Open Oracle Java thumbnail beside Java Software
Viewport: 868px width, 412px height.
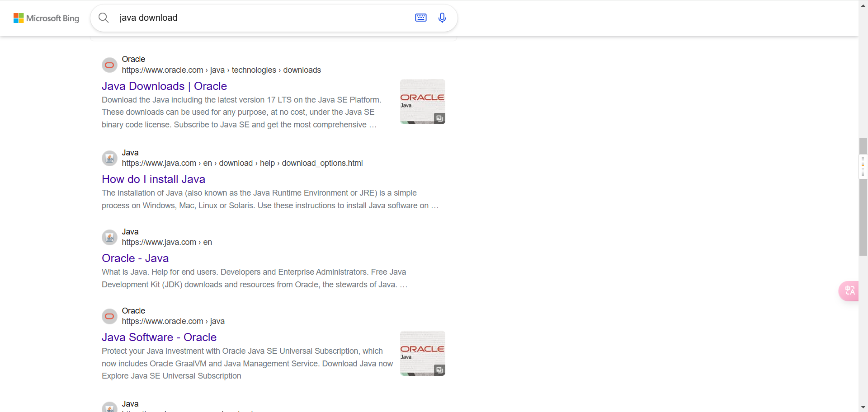(423, 353)
